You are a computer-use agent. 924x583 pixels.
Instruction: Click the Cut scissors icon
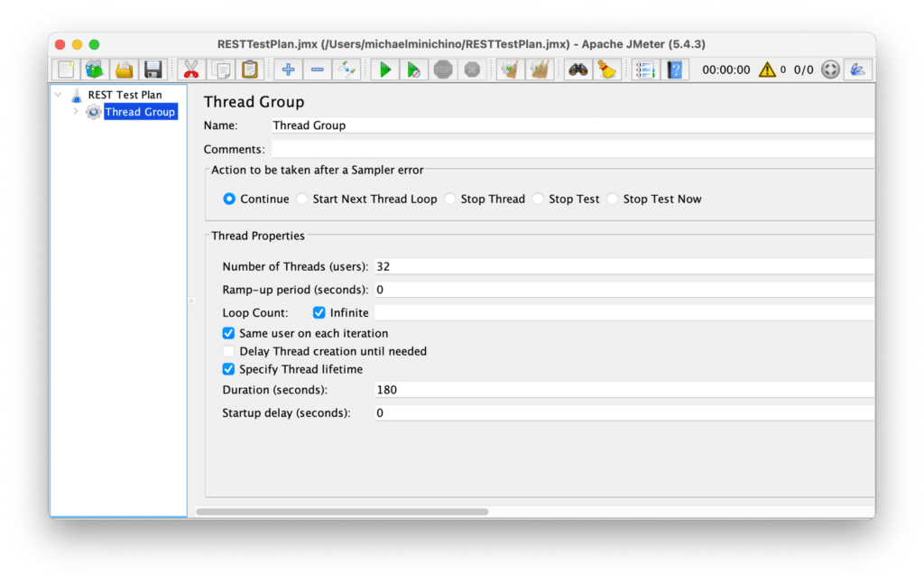point(190,69)
